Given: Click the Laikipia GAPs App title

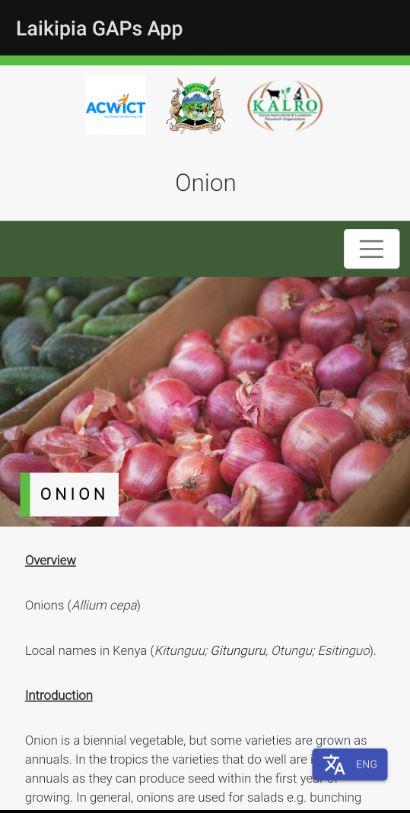Looking at the screenshot, I should click(99, 28).
